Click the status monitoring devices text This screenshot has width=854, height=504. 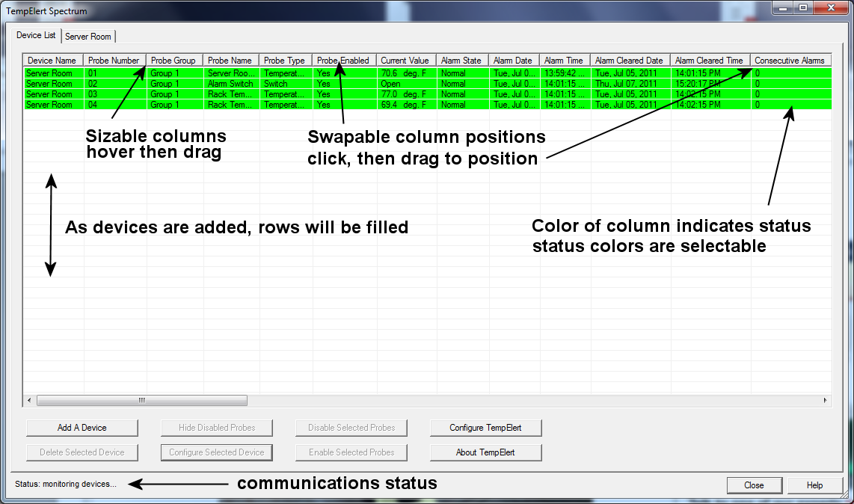(x=66, y=484)
